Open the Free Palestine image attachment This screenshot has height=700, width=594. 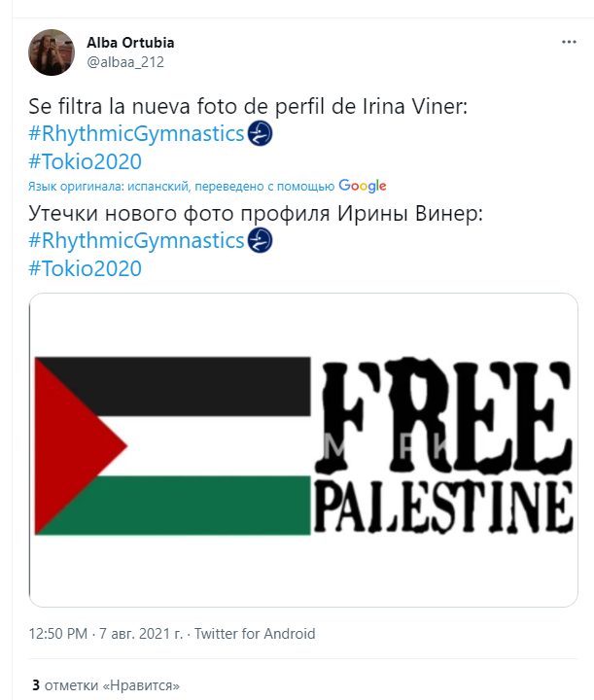(303, 450)
